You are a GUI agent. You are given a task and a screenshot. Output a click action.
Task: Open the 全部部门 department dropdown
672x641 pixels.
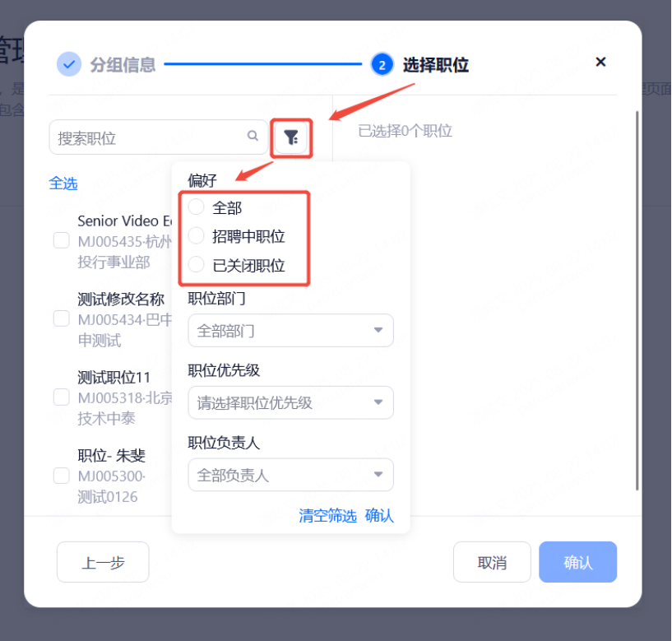click(290, 331)
